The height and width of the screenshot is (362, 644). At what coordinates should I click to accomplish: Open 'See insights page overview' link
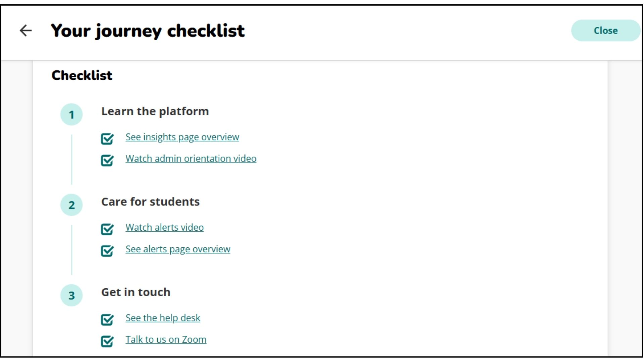pos(182,136)
